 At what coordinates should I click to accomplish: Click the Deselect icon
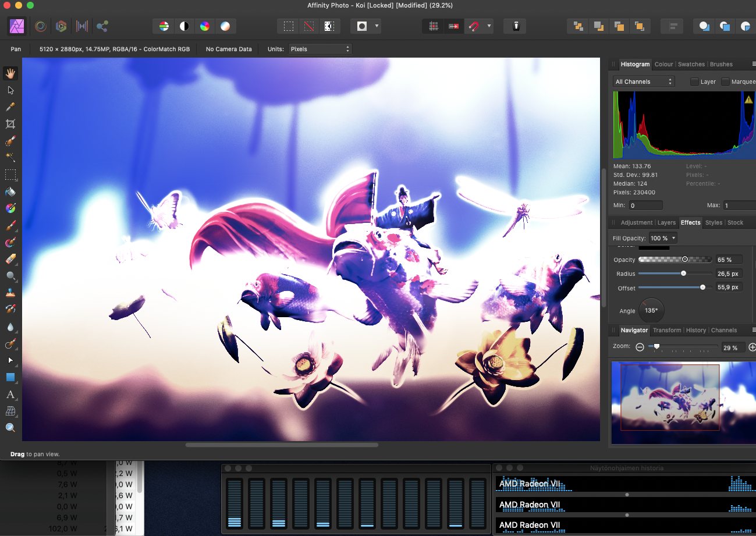308,26
